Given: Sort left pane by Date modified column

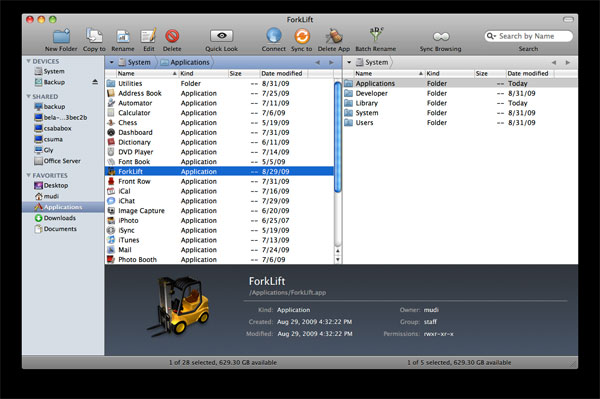Looking at the screenshot, I should click(x=283, y=73).
